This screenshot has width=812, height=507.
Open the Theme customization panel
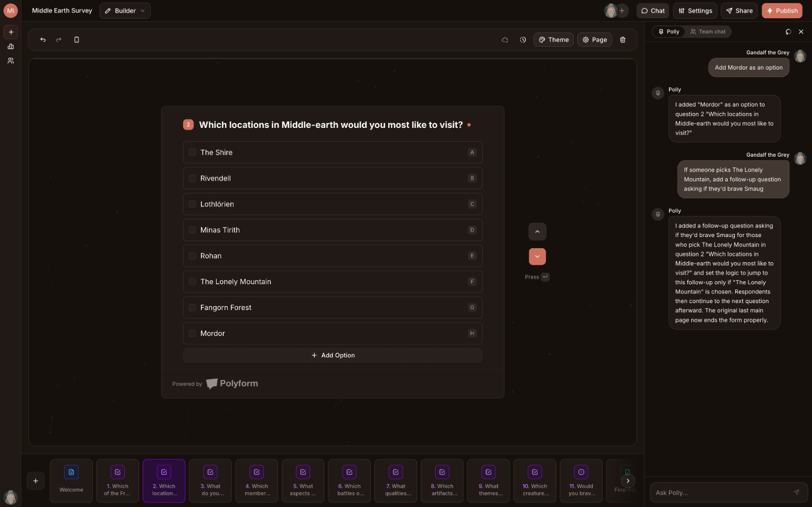[553, 40]
